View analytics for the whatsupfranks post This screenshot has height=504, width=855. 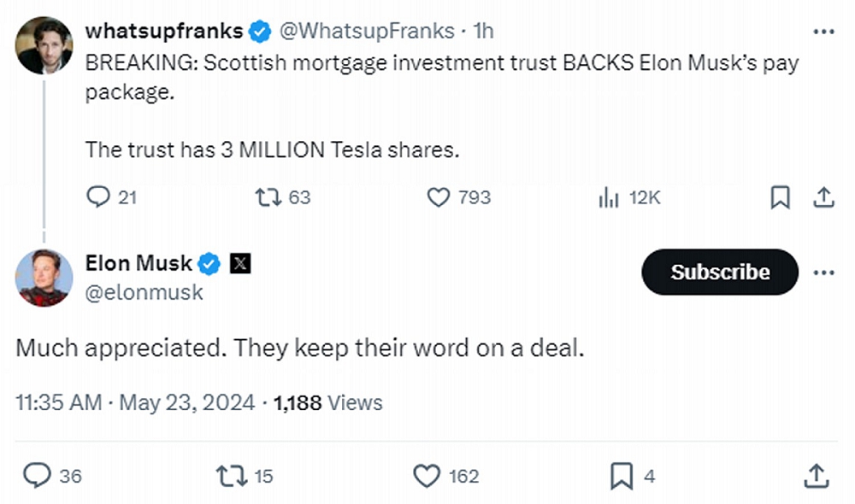pyautogui.click(x=609, y=197)
